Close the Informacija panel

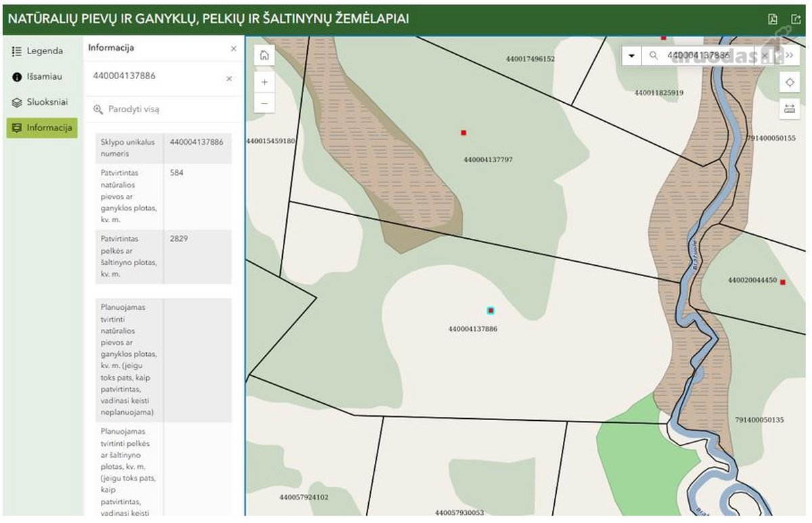click(x=233, y=49)
